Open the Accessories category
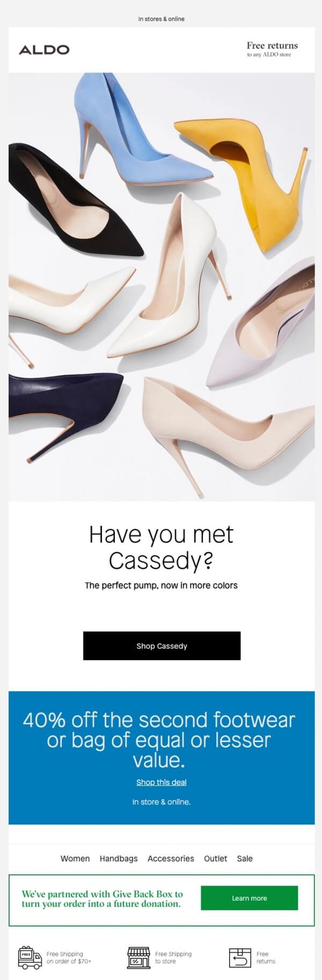 pos(171,858)
